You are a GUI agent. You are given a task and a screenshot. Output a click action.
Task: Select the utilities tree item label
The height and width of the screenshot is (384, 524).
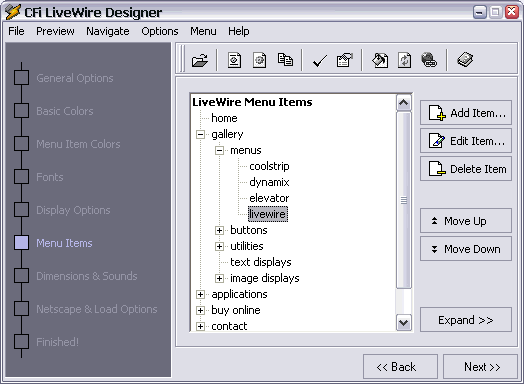[x=247, y=246]
